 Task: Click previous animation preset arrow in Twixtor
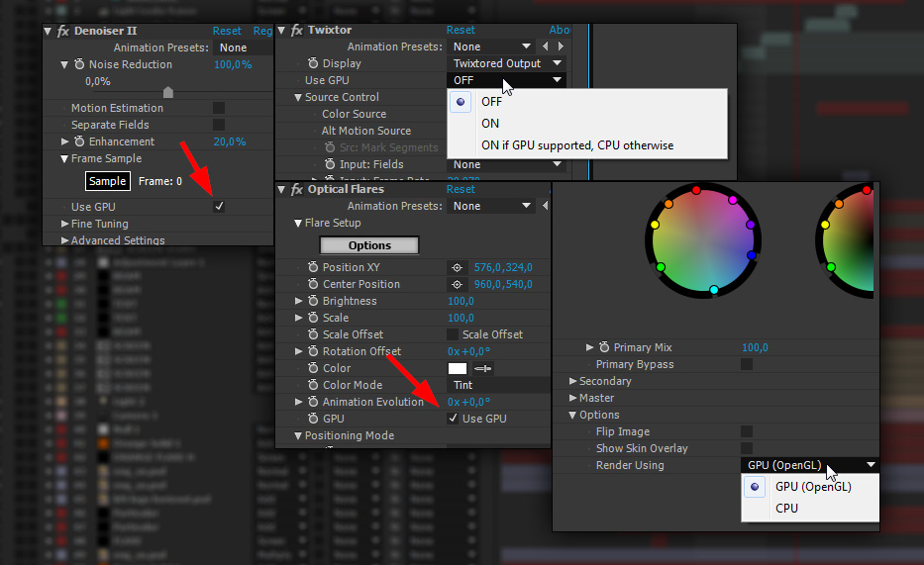[545, 46]
